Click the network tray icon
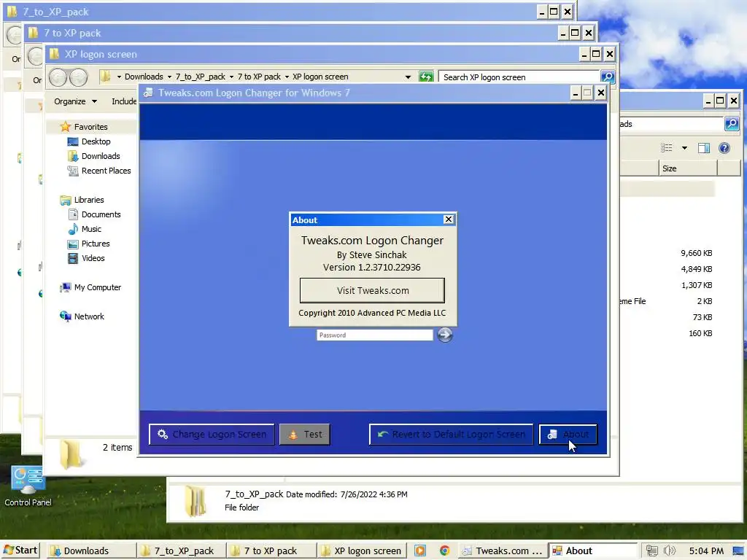Screen dimensions: 747x560 click(x=651, y=551)
